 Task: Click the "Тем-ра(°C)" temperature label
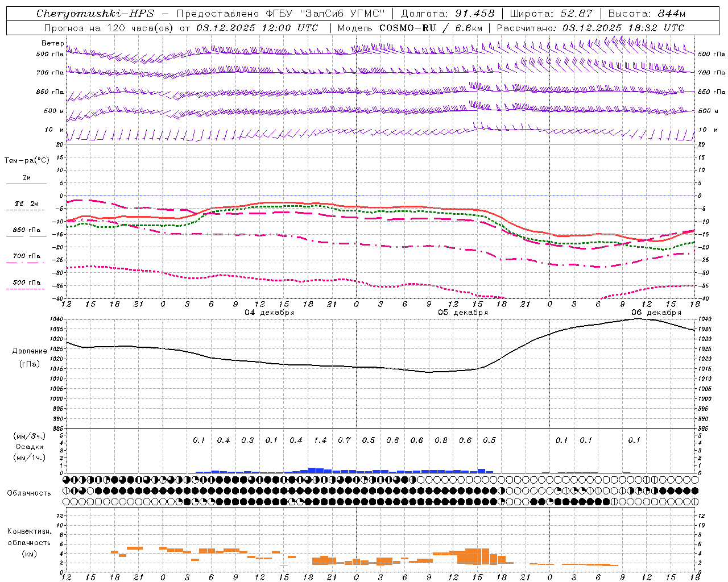[27, 161]
